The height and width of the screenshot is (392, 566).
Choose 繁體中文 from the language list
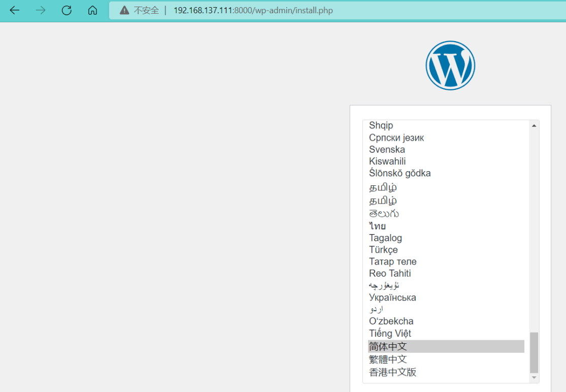[446, 360]
